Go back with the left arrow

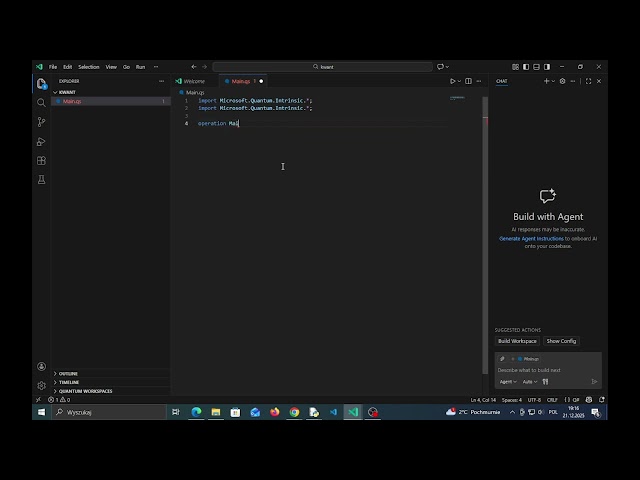click(194, 67)
